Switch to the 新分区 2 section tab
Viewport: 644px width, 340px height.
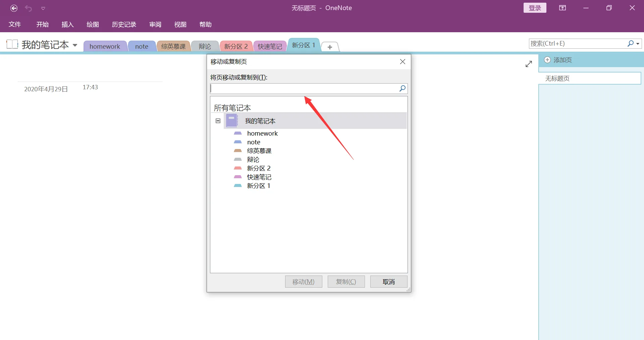coord(236,46)
